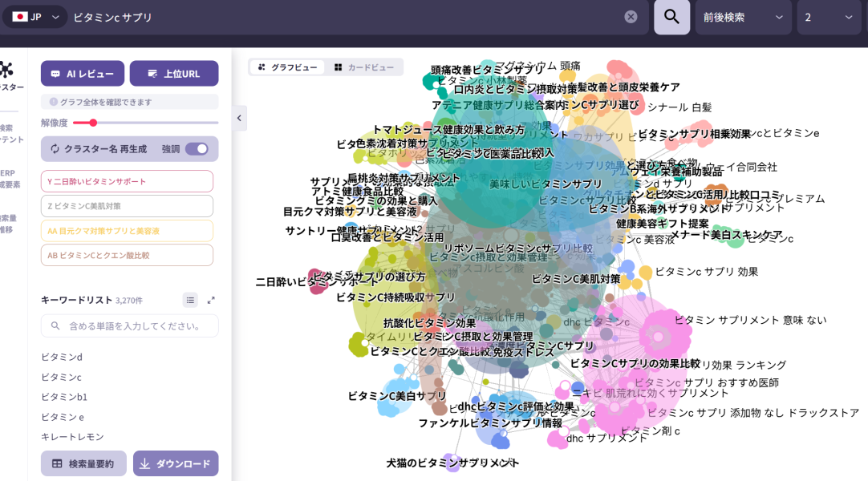This screenshot has height=481, width=868.
Task: Adjust the 解像度 slider handle
Action: pyautogui.click(x=94, y=123)
